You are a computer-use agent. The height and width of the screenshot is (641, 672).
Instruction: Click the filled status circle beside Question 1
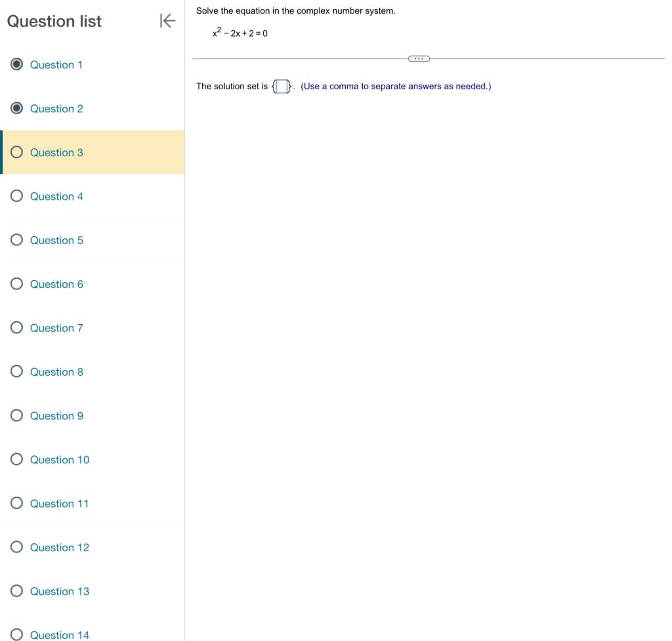[x=16, y=64]
